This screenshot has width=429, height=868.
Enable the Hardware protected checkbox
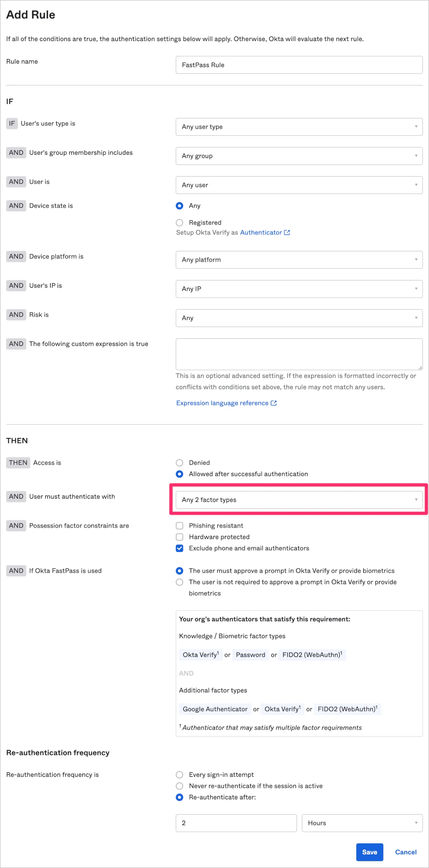coord(179,537)
